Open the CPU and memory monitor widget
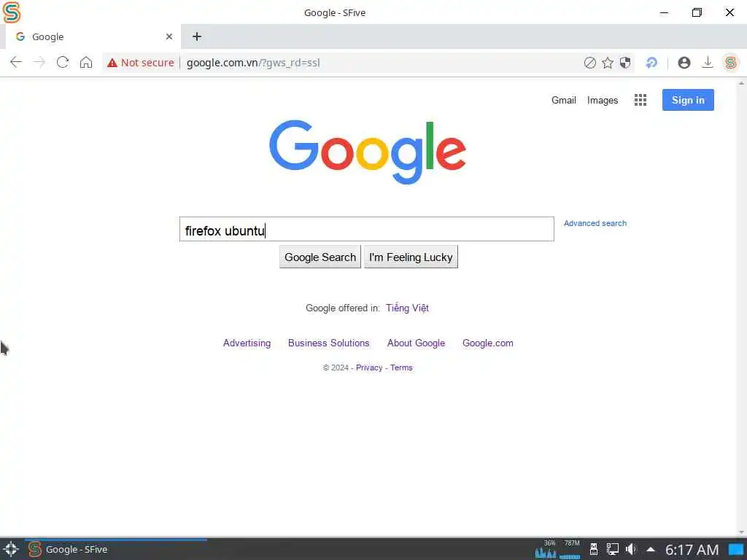 pyautogui.click(x=557, y=550)
